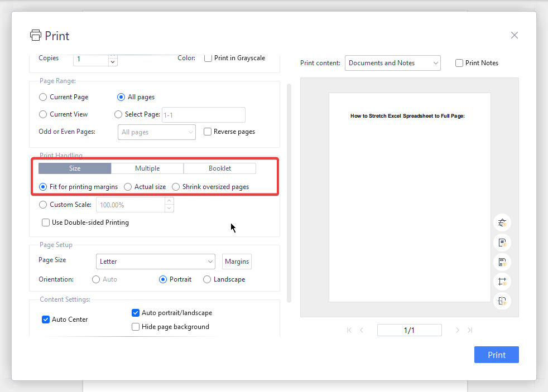The image size is (548, 392).
Task: Select the Landscape orientation option
Action: [x=206, y=279]
